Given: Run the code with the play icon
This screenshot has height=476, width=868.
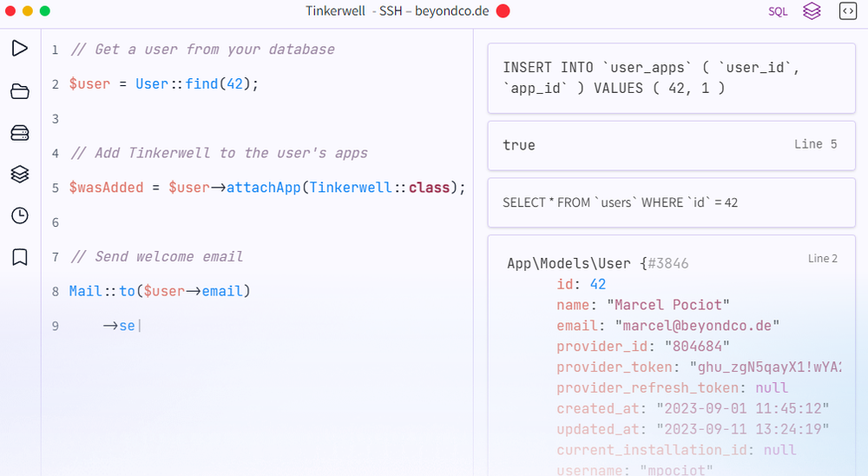Looking at the screenshot, I should (19, 49).
